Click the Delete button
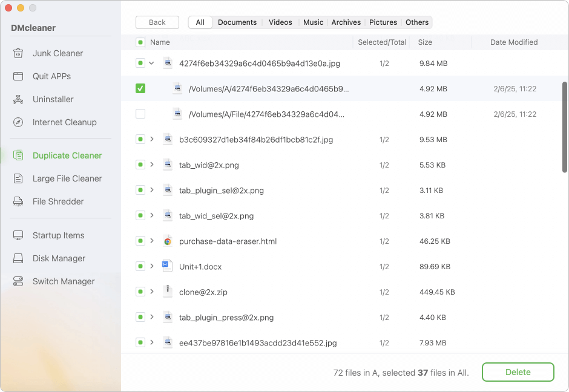The height and width of the screenshot is (392, 569). click(x=518, y=372)
